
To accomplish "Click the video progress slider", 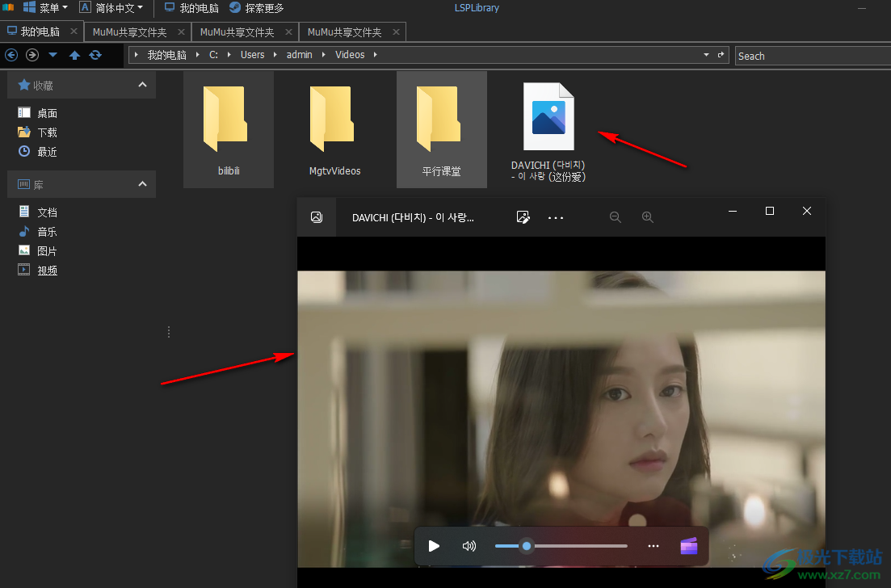I will click(561, 546).
